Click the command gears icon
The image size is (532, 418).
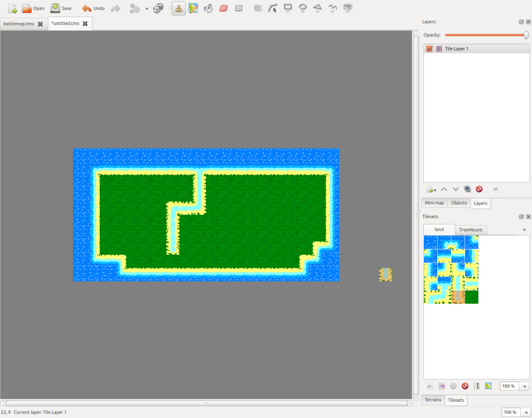point(135,8)
